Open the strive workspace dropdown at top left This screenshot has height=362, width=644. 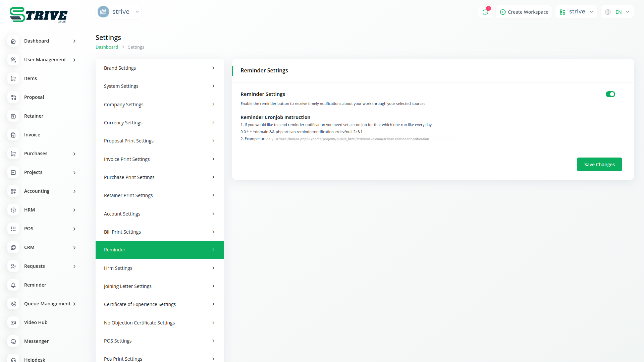[118, 12]
